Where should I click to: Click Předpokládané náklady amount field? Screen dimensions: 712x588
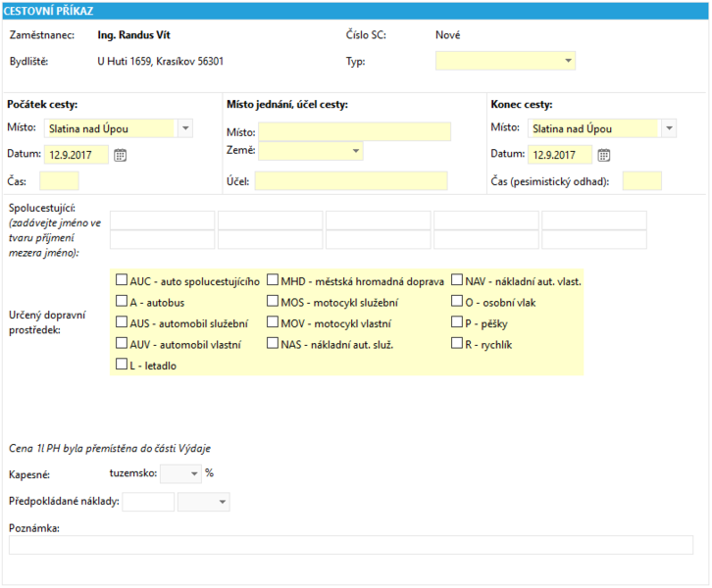tap(148, 502)
